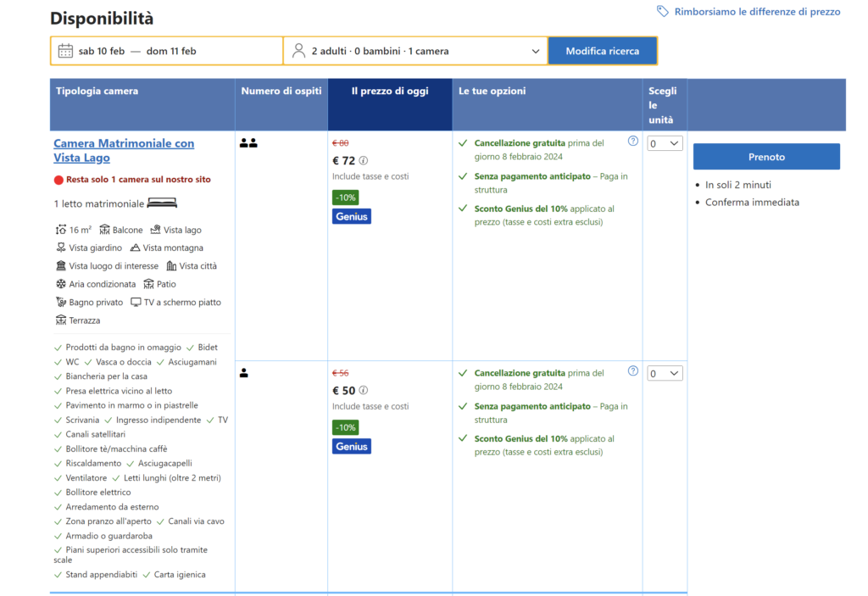Click the -10% discount badge under € 50
Screen dimensions: 868x596
click(345, 427)
